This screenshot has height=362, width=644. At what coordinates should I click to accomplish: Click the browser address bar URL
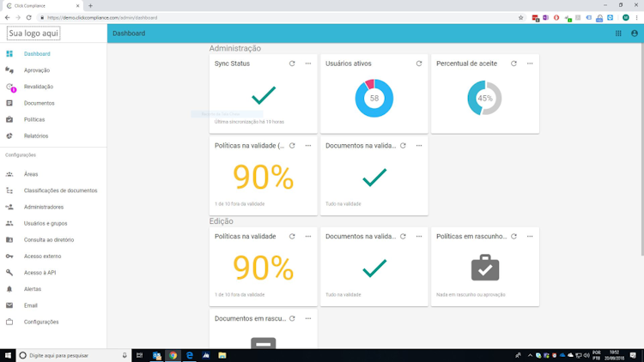point(102,18)
